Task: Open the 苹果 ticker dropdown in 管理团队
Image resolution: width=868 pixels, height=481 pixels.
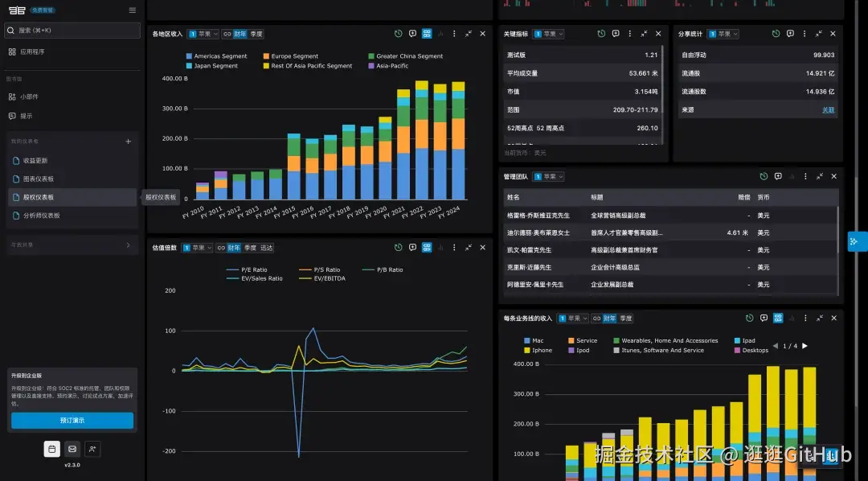Action: tap(549, 176)
